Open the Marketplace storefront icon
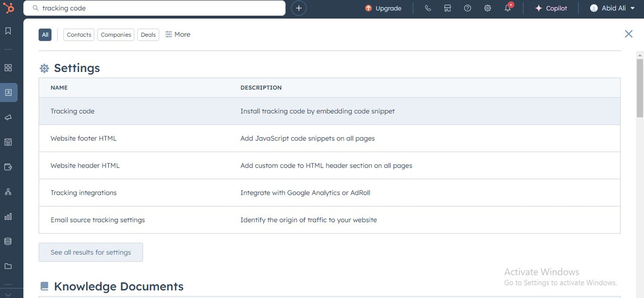This screenshot has width=644, height=298. (447, 8)
